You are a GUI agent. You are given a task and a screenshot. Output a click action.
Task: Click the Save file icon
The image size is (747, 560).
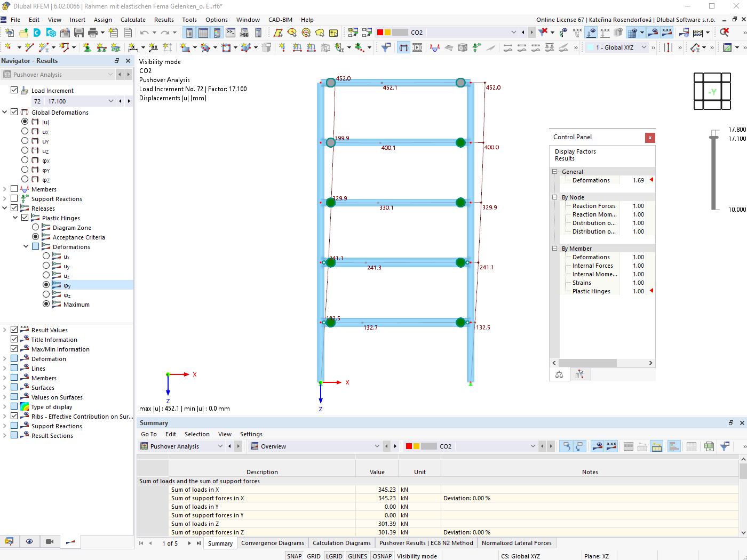coord(79,33)
